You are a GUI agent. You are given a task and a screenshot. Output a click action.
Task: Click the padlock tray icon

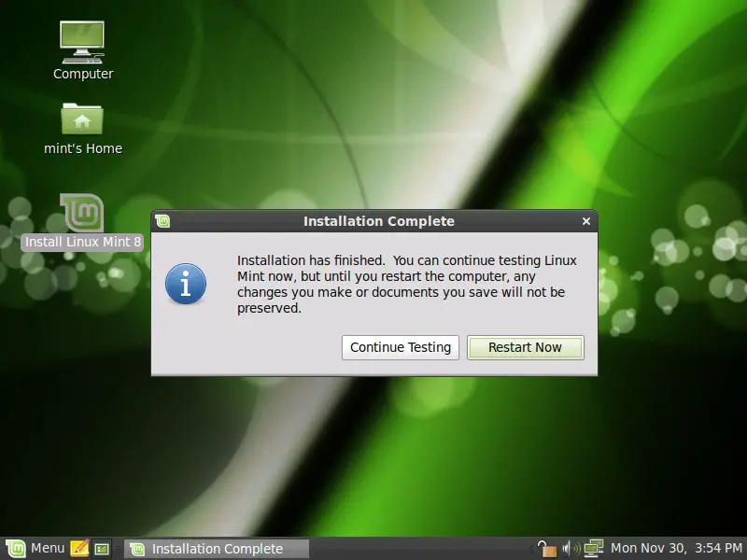547,549
